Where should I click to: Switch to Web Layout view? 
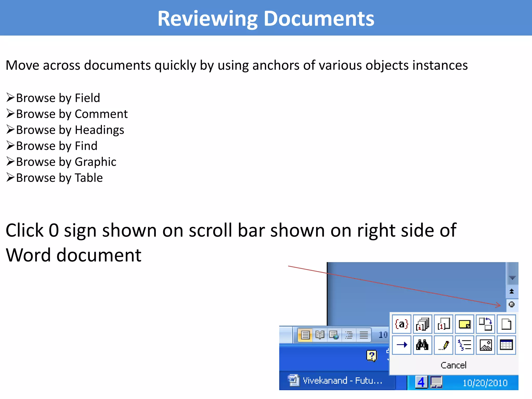click(334, 335)
